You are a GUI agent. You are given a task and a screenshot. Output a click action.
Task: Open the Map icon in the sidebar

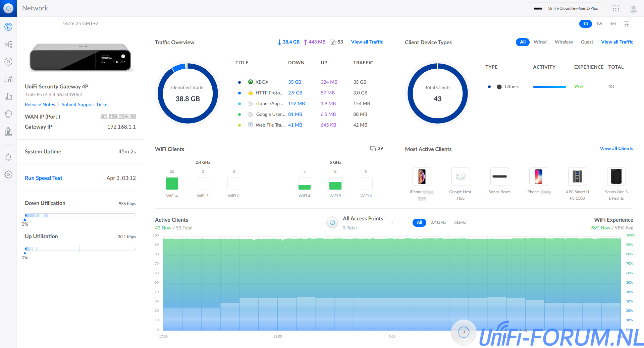(x=8, y=62)
